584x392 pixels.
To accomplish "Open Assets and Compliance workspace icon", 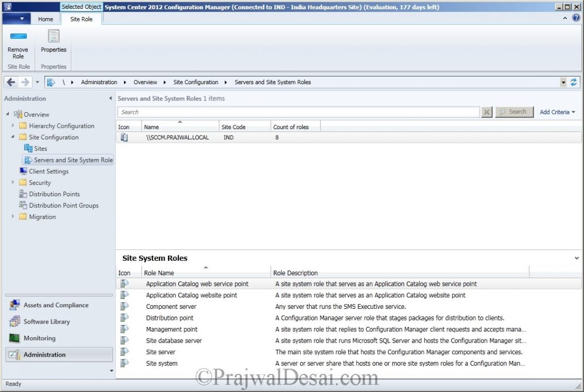I will [15, 305].
